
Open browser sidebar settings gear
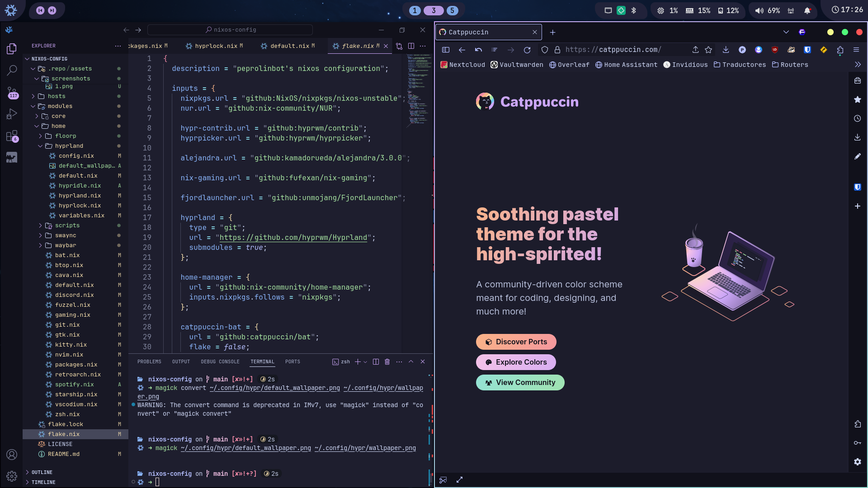click(x=858, y=462)
